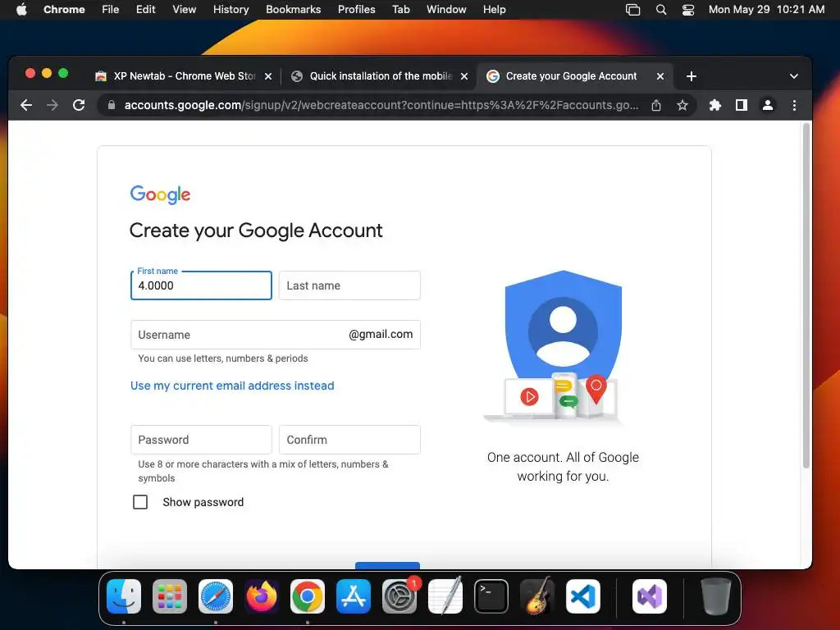The width and height of the screenshot is (840, 630).
Task: Click the Password field
Action: pos(201,440)
